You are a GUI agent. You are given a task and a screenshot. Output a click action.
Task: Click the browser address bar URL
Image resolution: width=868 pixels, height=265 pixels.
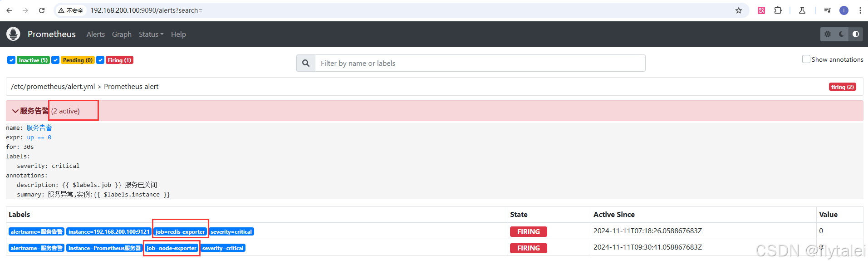[x=146, y=10]
